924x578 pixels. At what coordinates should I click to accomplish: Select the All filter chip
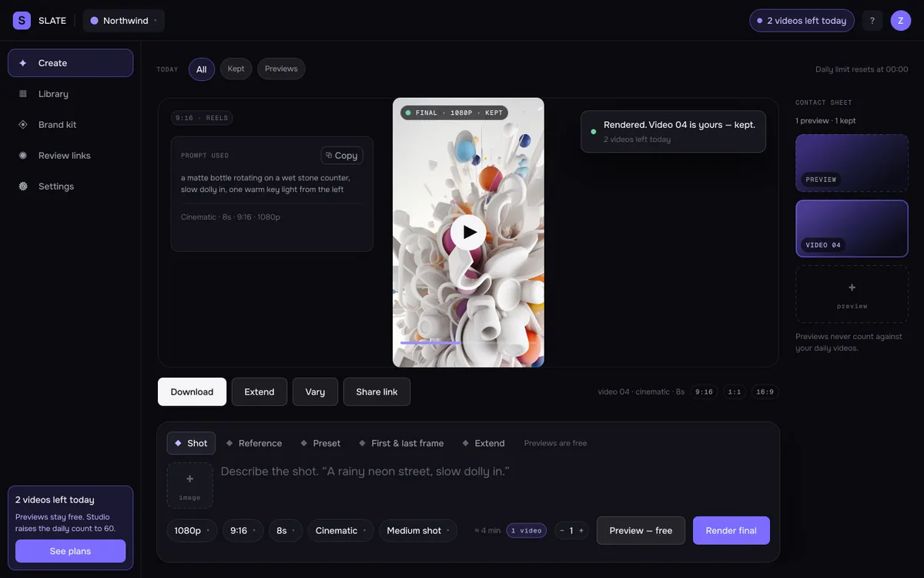click(x=202, y=69)
